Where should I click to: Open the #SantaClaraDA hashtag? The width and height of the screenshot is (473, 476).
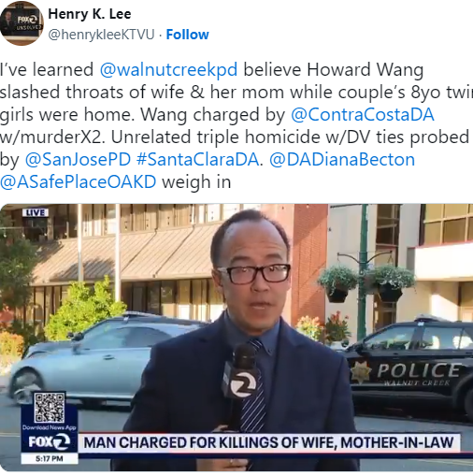coord(198,160)
